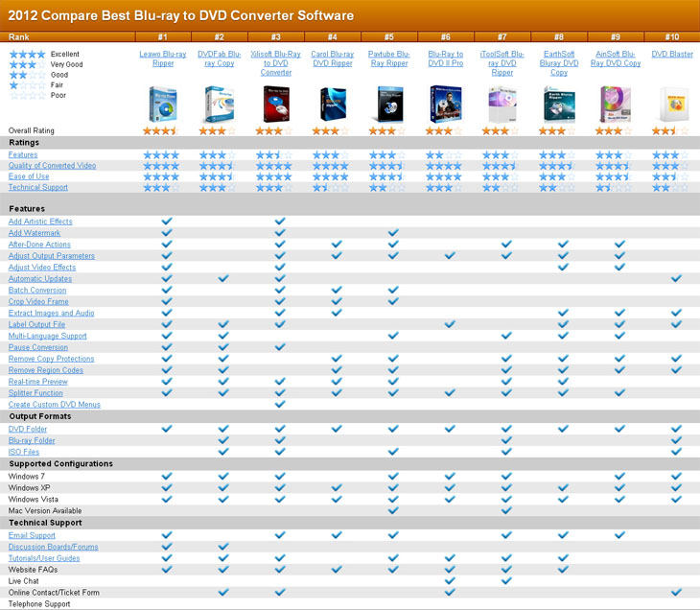This screenshot has width=700, height=610.
Task: Open After-Done Actions link
Action: coord(39,245)
